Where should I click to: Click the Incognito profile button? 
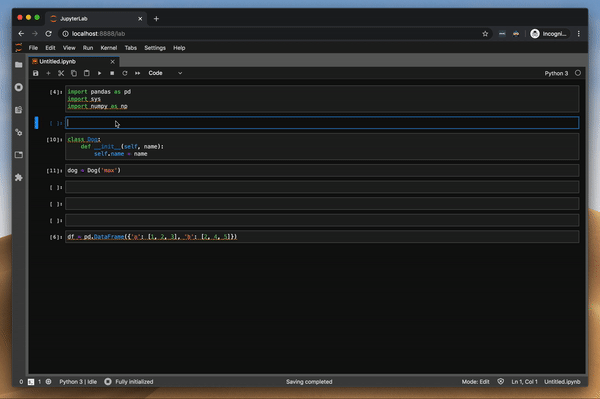pyautogui.click(x=549, y=34)
